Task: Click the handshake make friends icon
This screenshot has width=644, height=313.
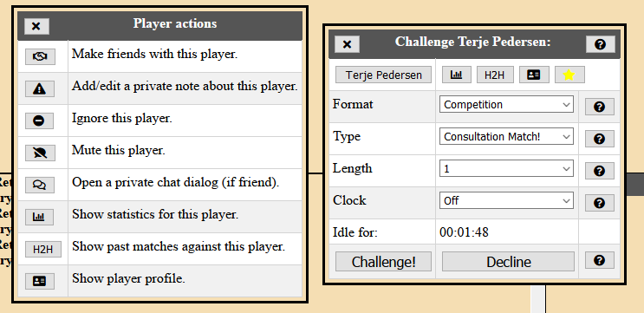Action: coord(40,56)
